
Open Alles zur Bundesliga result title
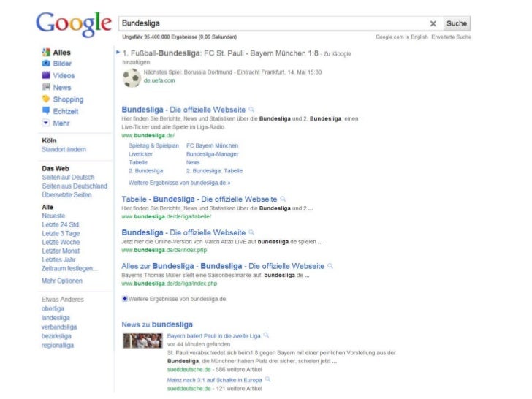click(x=223, y=266)
